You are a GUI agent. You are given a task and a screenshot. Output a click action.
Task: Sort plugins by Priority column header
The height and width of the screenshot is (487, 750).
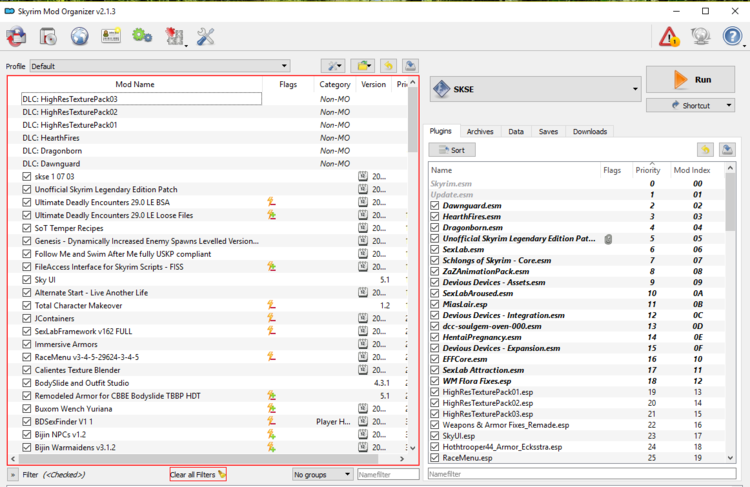pos(648,170)
